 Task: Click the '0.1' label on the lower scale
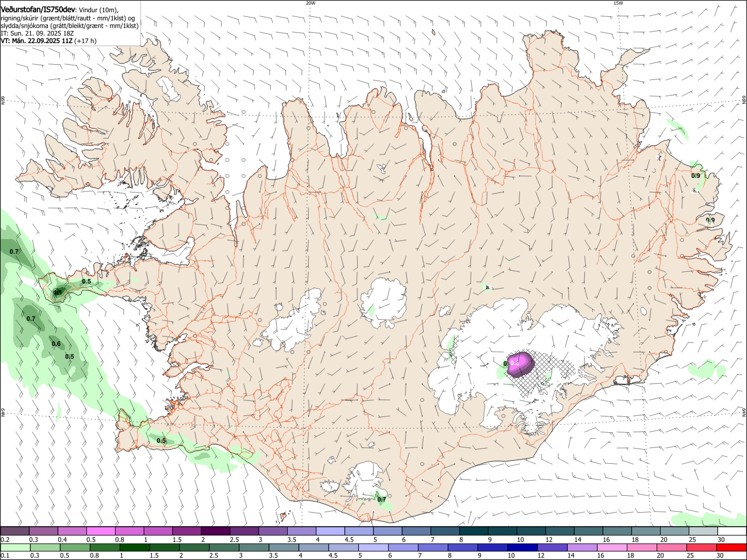5,555
